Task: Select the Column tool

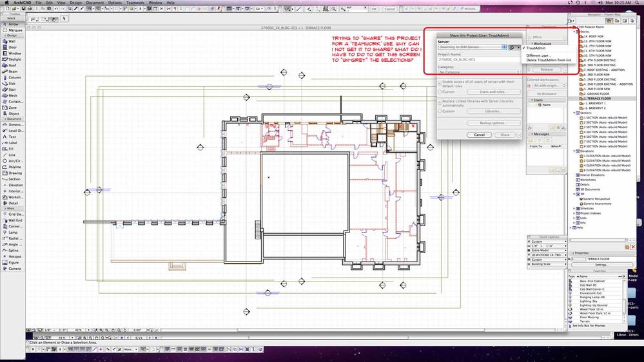Action: [13, 77]
